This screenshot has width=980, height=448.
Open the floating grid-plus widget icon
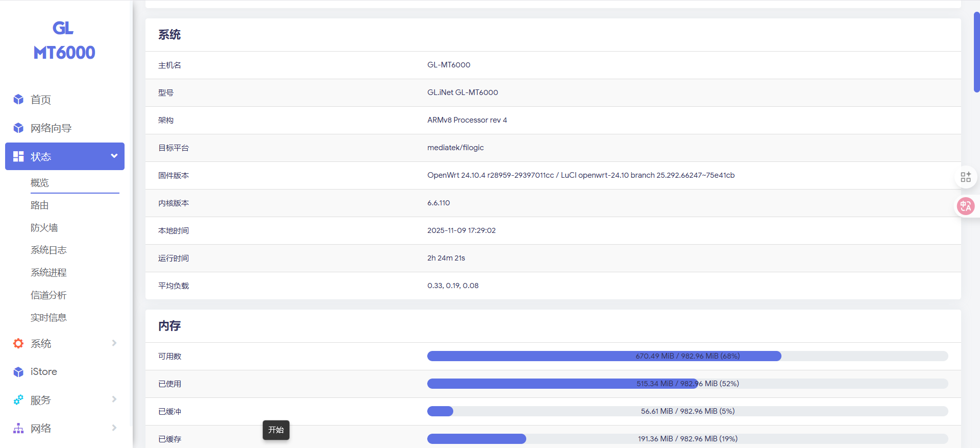point(965,177)
